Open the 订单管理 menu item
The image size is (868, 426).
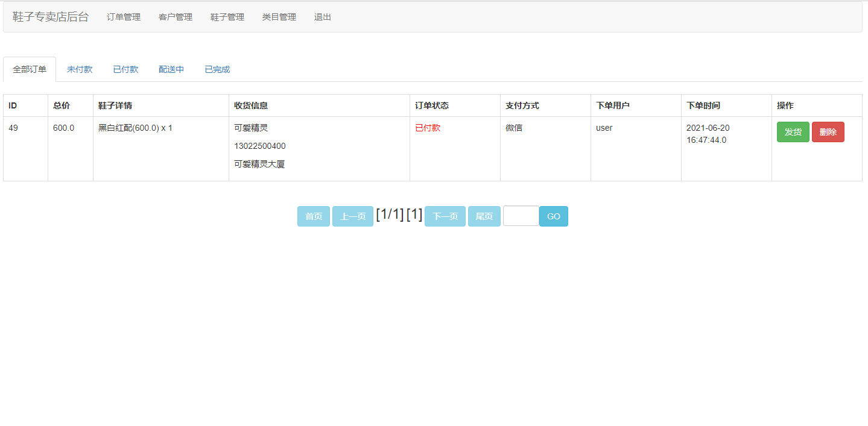coord(123,17)
